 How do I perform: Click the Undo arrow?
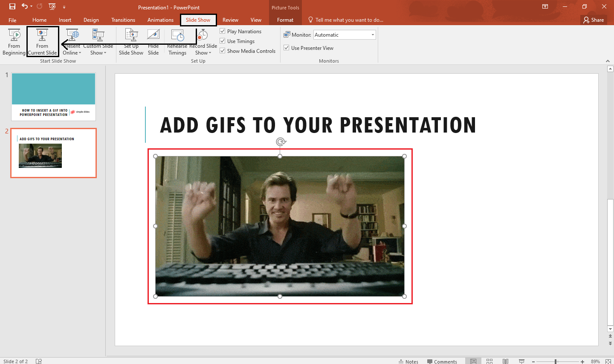24,6
